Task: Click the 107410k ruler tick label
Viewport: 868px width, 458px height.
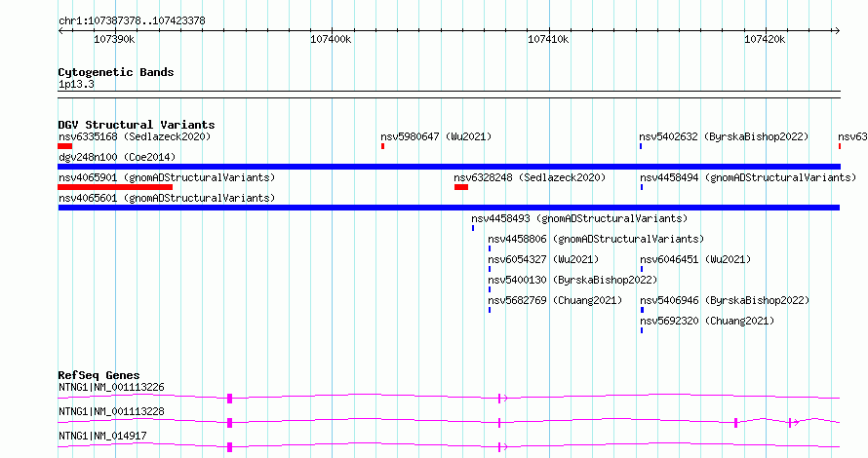Action: coord(548,39)
